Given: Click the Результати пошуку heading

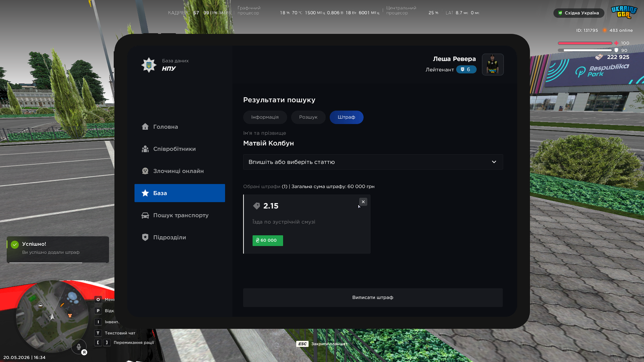Looking at the screenshot, I should click(x=279, y=100).
